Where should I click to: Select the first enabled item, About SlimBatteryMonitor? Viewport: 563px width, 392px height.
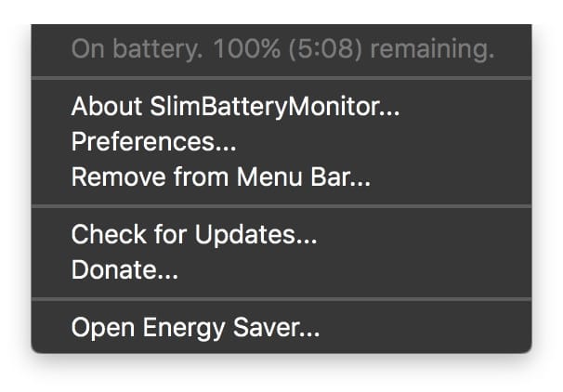pyautogui.click(x=235, y=107)
